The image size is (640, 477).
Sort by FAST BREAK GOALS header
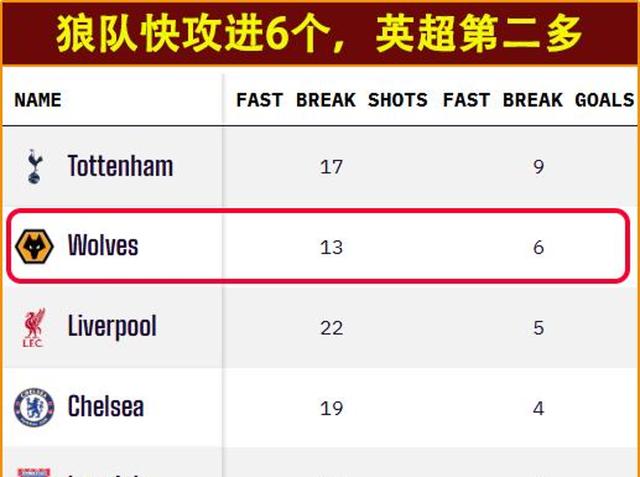click(x=538, y=100)
